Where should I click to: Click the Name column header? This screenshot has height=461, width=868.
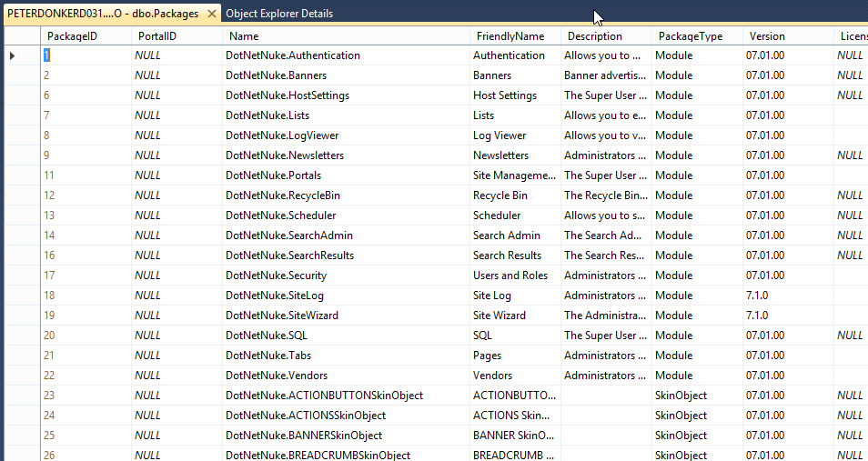[x=346, y=36]
